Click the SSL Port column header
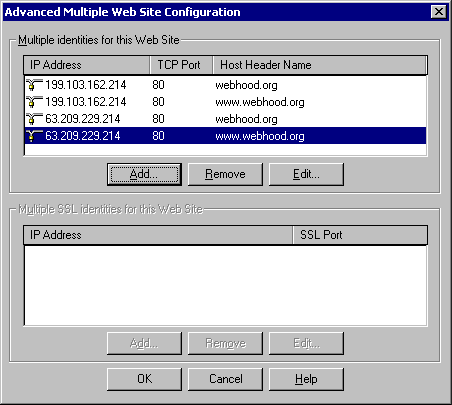 click(360, 235)
